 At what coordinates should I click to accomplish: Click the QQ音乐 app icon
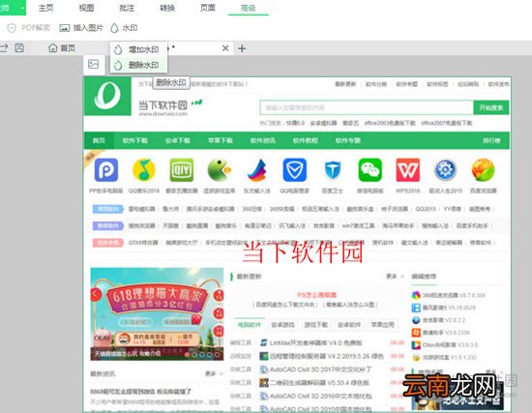pos(144,170)
